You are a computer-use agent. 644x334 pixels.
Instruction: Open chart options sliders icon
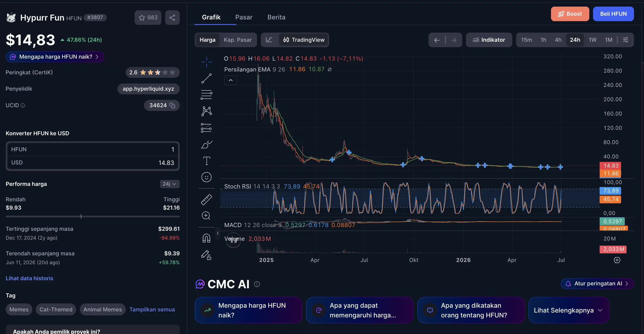626,40
